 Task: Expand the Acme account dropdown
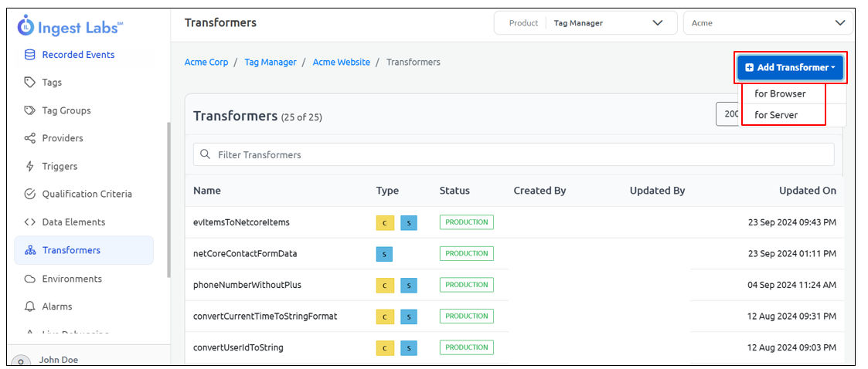click(768, 23)
